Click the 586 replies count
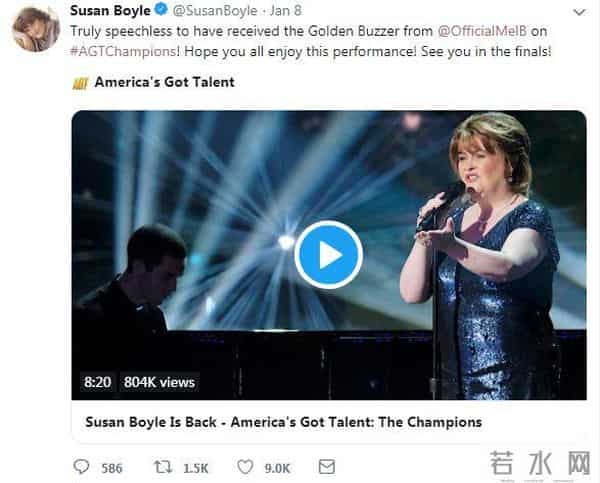600x483 pixels. 112,467
